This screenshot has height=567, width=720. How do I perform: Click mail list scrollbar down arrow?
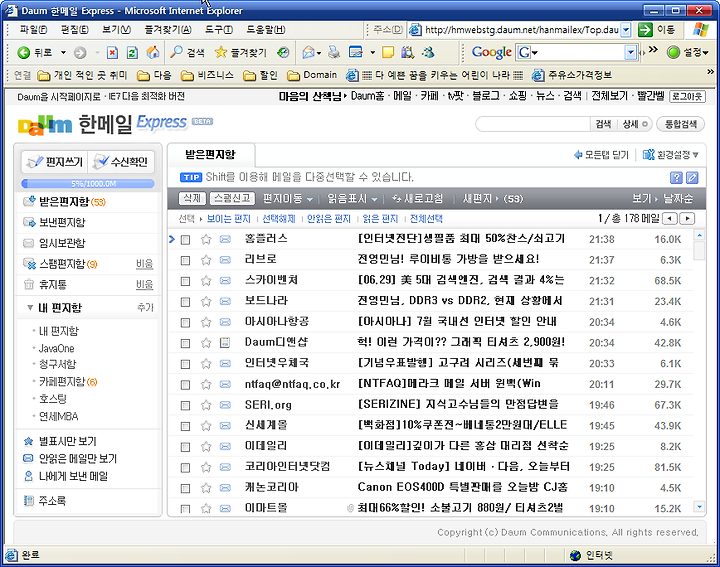click(x=699, y=507)
